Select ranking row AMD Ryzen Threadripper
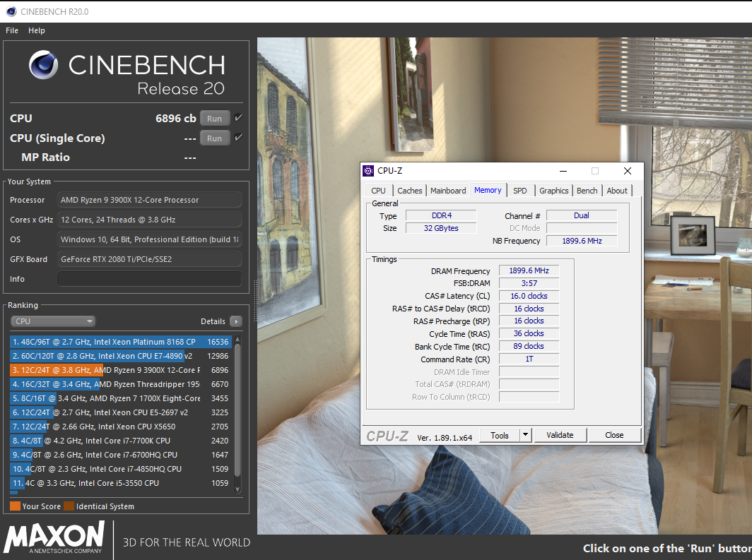This screenshot has width=752, height=560. tap(120, 384)
